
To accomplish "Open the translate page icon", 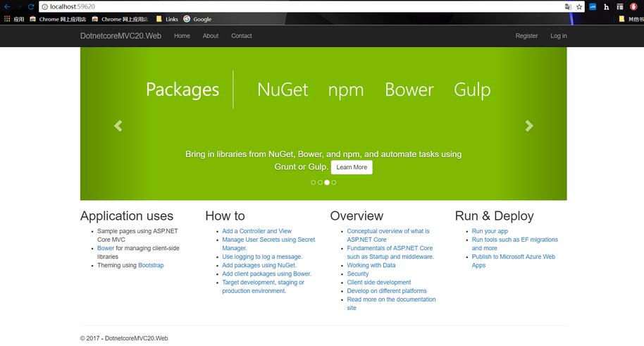I will click(x=568, y=6).
